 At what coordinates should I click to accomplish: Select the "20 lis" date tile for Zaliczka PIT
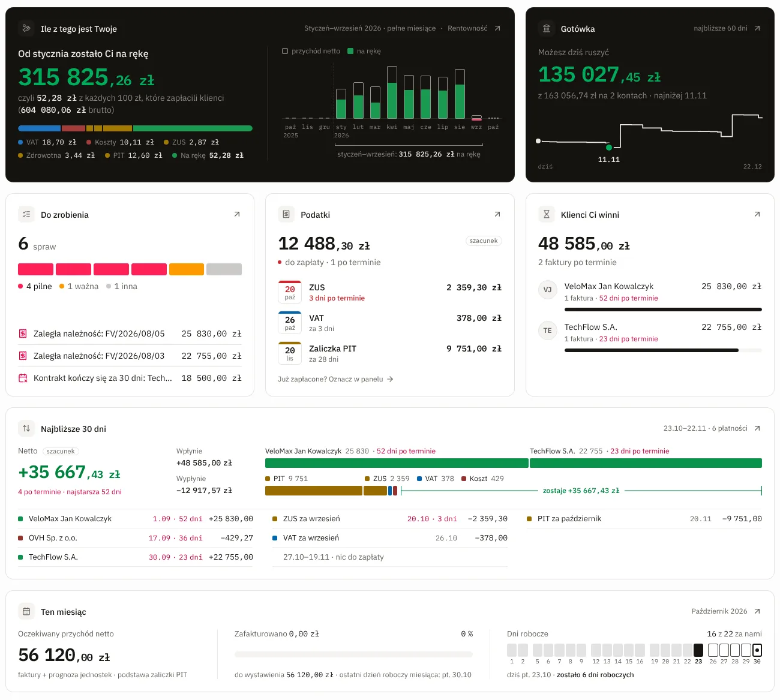pos(290,353)
